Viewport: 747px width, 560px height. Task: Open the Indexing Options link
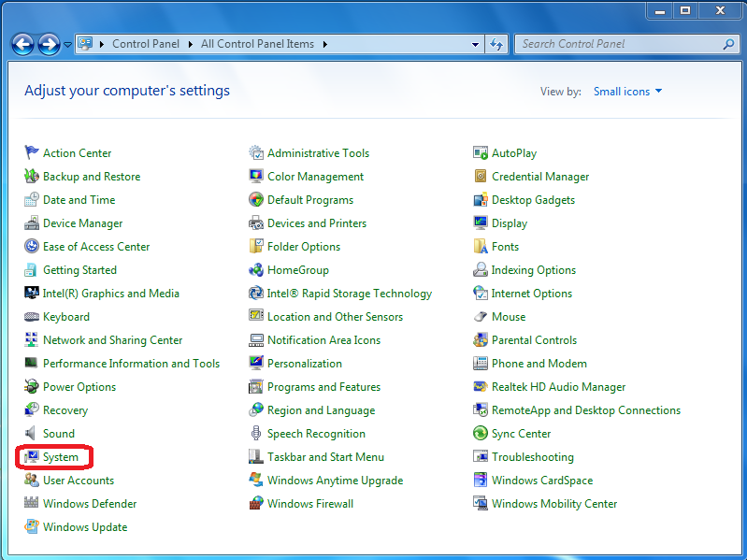533,270
